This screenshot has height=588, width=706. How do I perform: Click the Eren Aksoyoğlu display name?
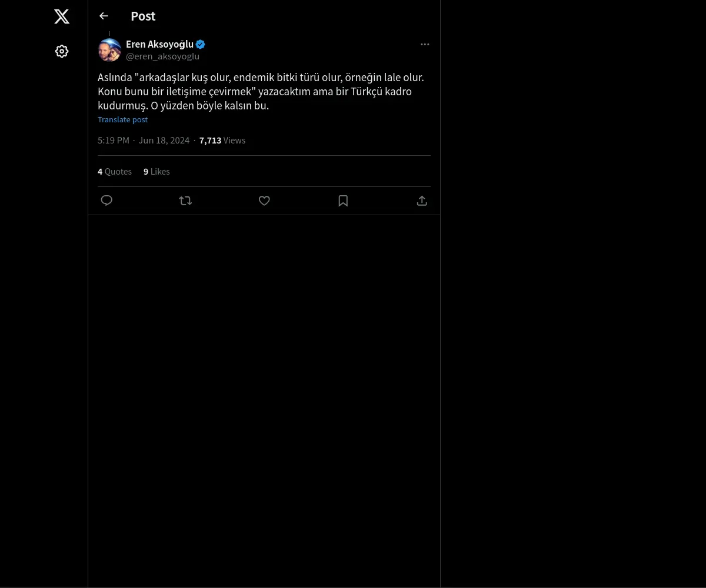pyautogui.click(x=159, y=44)
